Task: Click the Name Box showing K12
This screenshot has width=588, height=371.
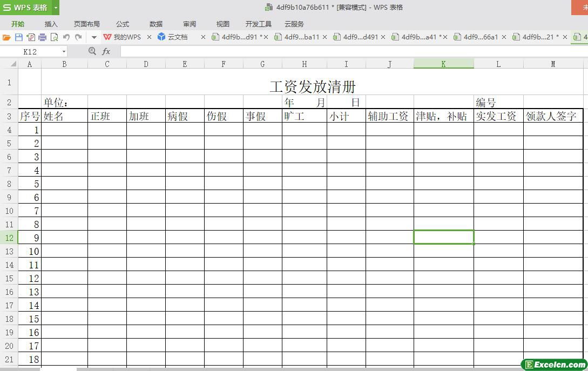Action: [31, 51]
